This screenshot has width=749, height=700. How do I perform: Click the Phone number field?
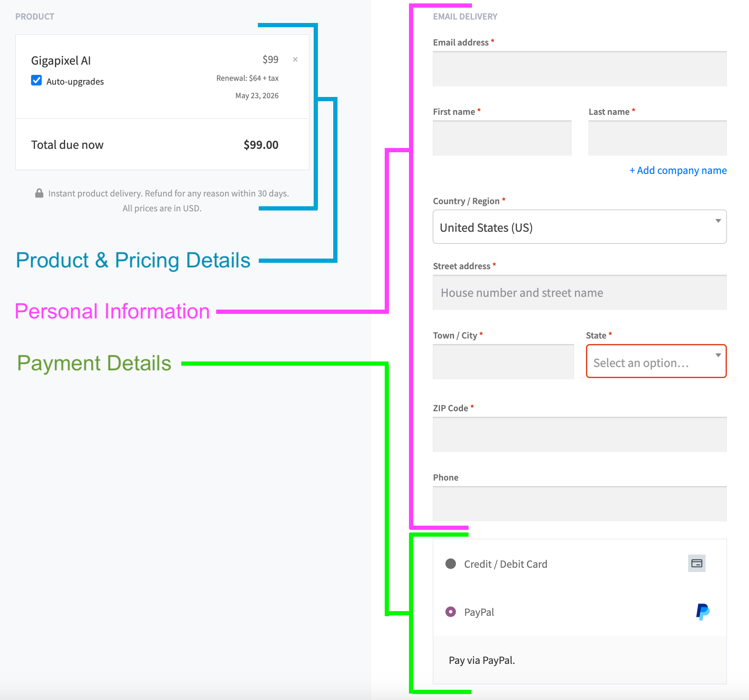point(580,504)
